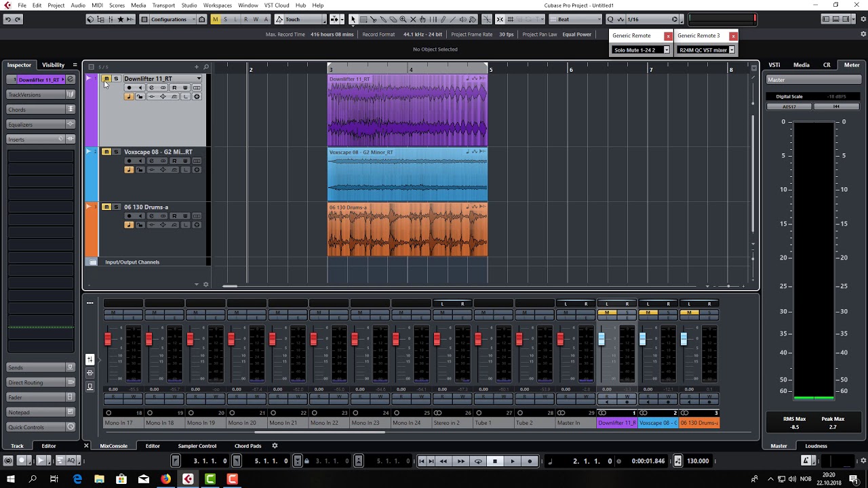Viewport: 868px width, 488px height.
Task: Solo the Downlifter 11_RT track
Action: click(116, 79)
